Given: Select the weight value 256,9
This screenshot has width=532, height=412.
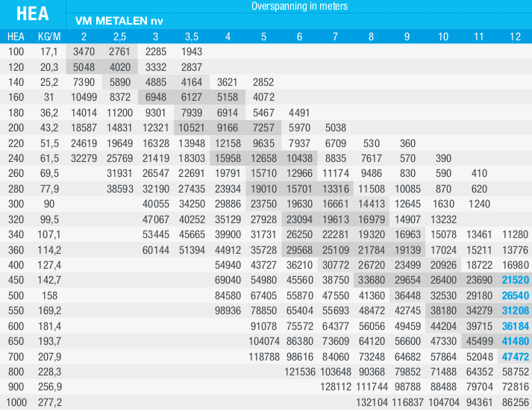Looking at the screenshot, I should tap(49, 387).
